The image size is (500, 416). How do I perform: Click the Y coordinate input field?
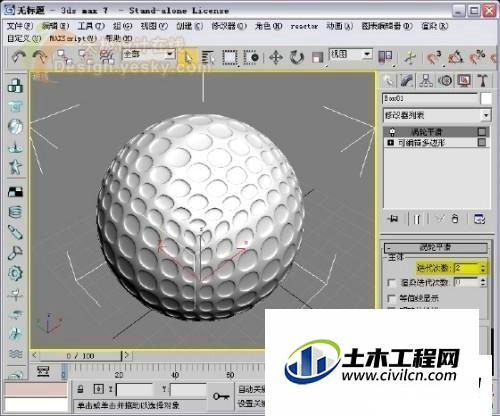coord(188,389)
